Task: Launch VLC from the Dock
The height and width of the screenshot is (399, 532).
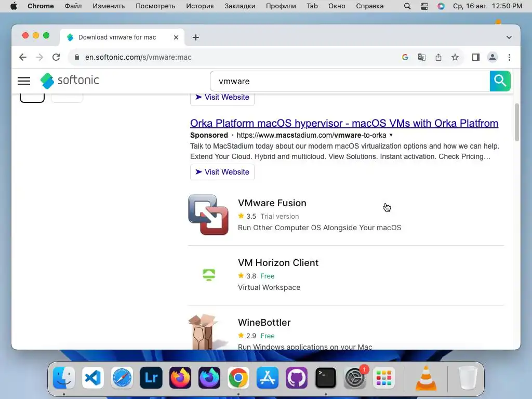Action: click(426, 378)
